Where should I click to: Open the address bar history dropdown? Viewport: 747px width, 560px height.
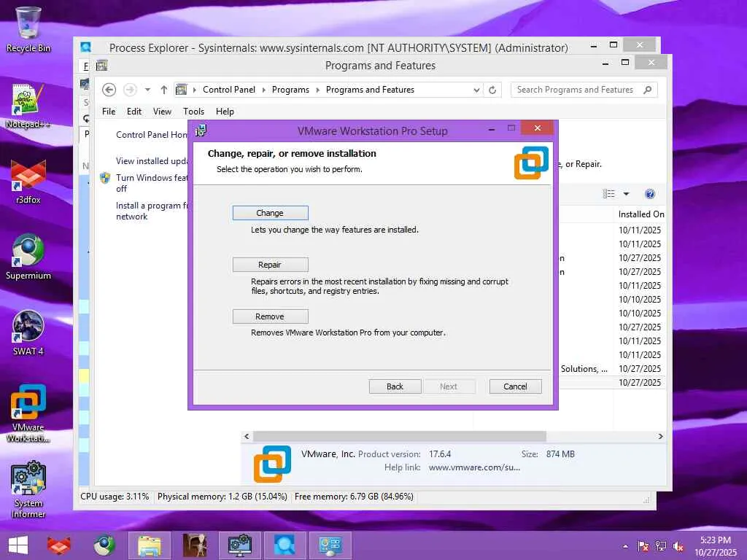coord(476,90)
